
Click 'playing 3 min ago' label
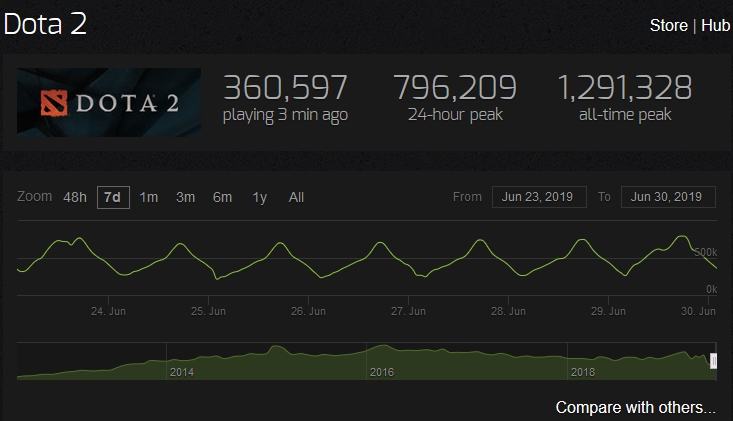[x=285, y=115]
